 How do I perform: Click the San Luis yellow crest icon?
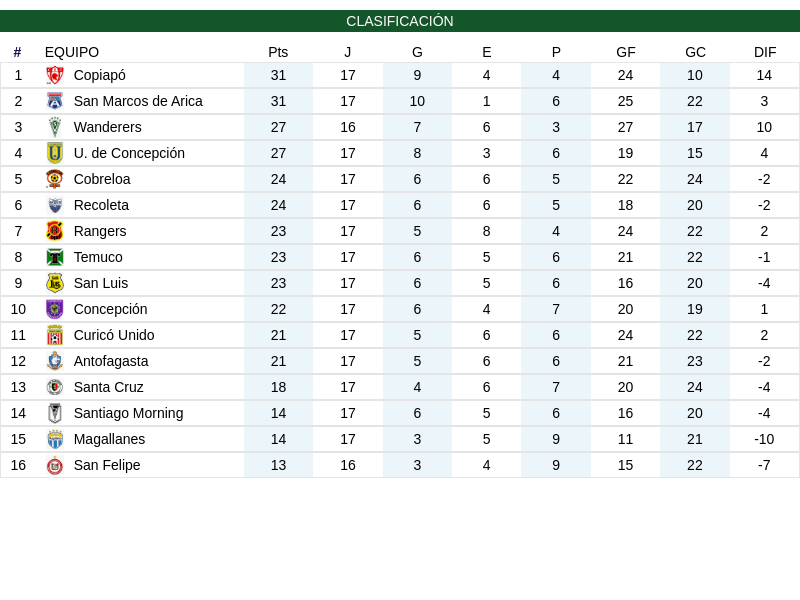55,283
